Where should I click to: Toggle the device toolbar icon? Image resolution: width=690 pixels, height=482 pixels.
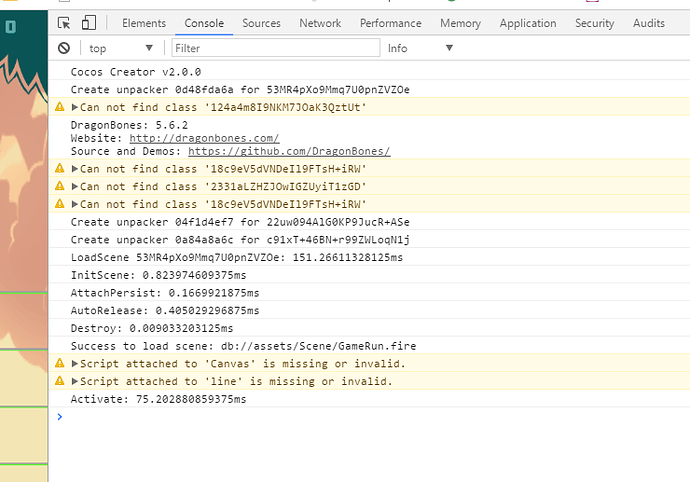pos(89,23)
